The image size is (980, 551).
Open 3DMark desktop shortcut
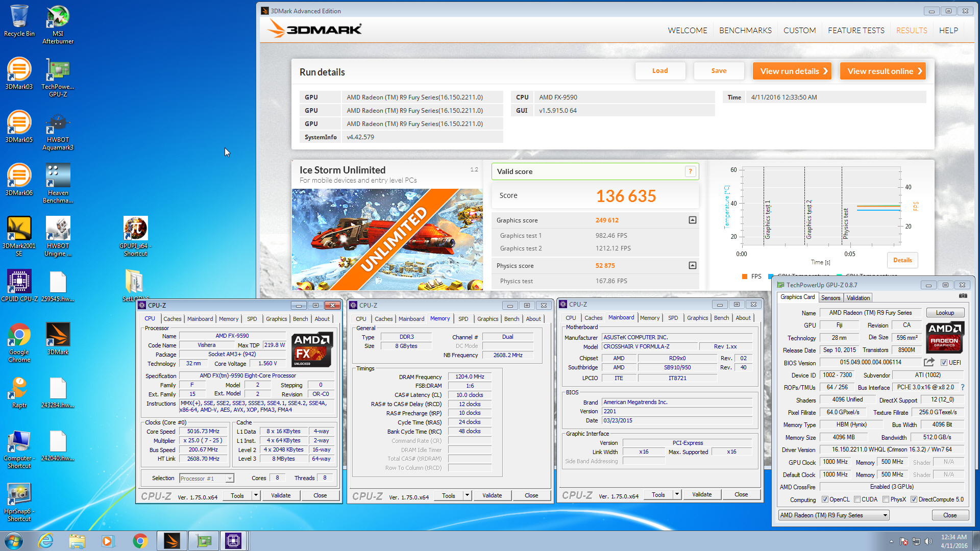[58, 339]
